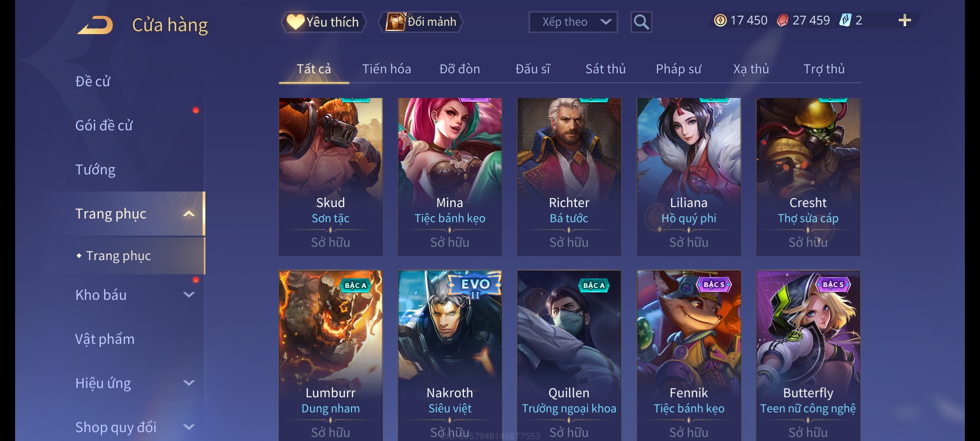Open the search magnifier icon
Viewport: 980px width, 441px height.
click(641, 22)
